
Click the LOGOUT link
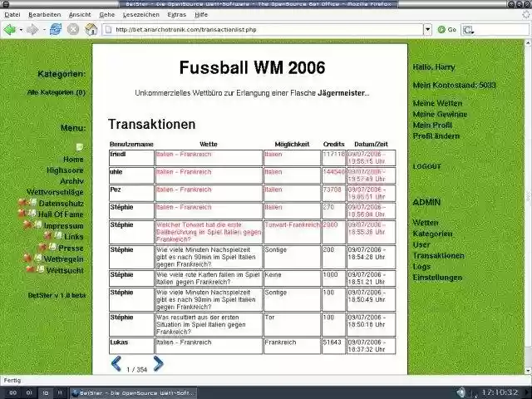tap(426, 166)
